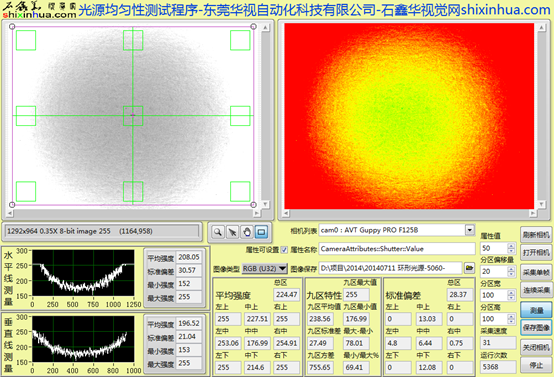Decrement the 分区偏移量 value of 20
554x377 pixels.
click(511, 274)
